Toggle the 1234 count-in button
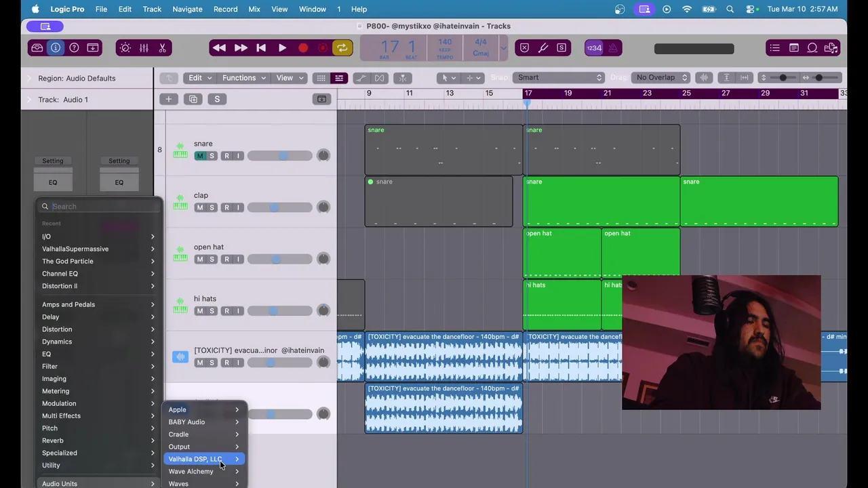Image resolution: width=868 pixels, height=488 pixels. 594,48
